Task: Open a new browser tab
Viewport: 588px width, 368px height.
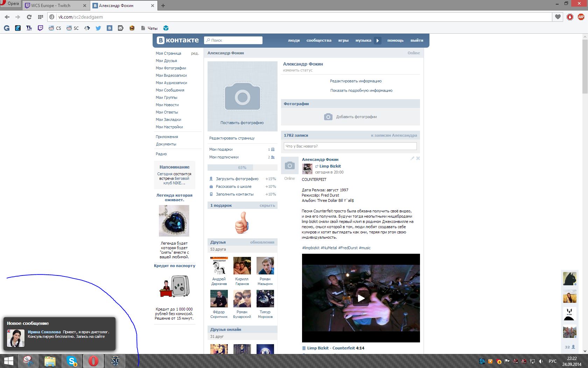Action: point(163,6)
